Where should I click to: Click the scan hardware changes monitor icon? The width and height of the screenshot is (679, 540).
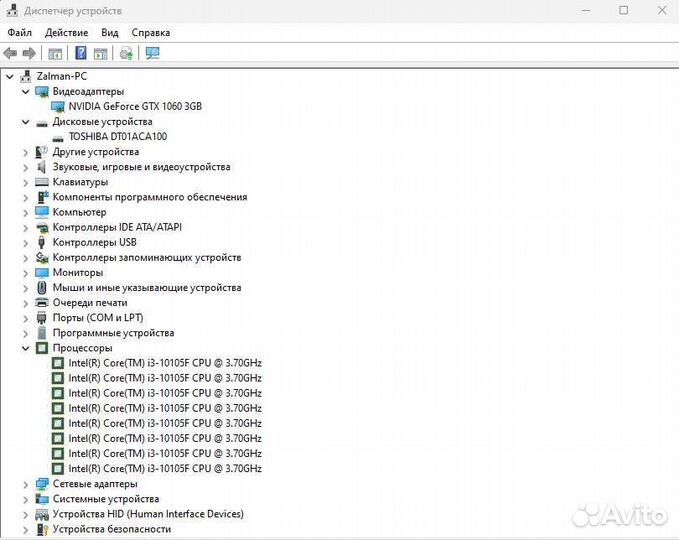[152, 53]
